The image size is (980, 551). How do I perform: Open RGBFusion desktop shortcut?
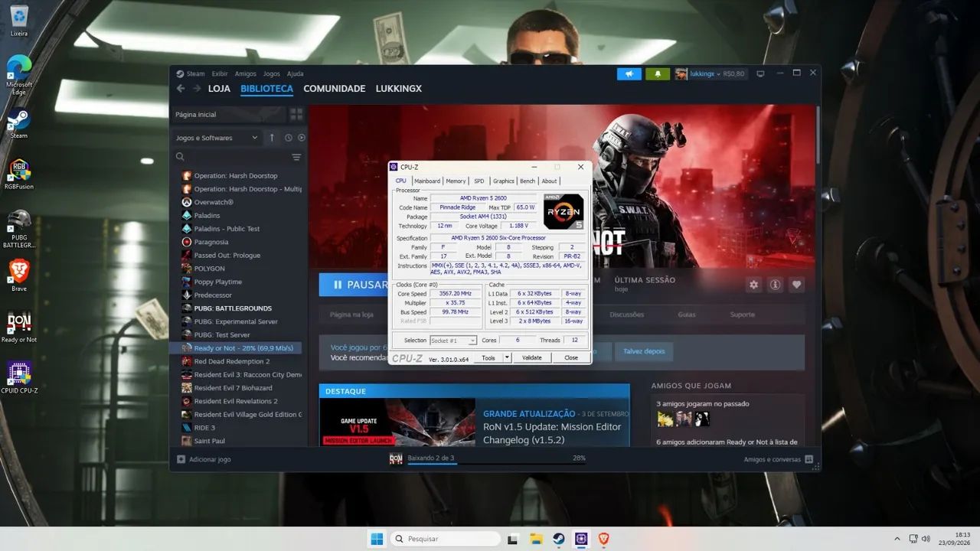pos(19,174)
